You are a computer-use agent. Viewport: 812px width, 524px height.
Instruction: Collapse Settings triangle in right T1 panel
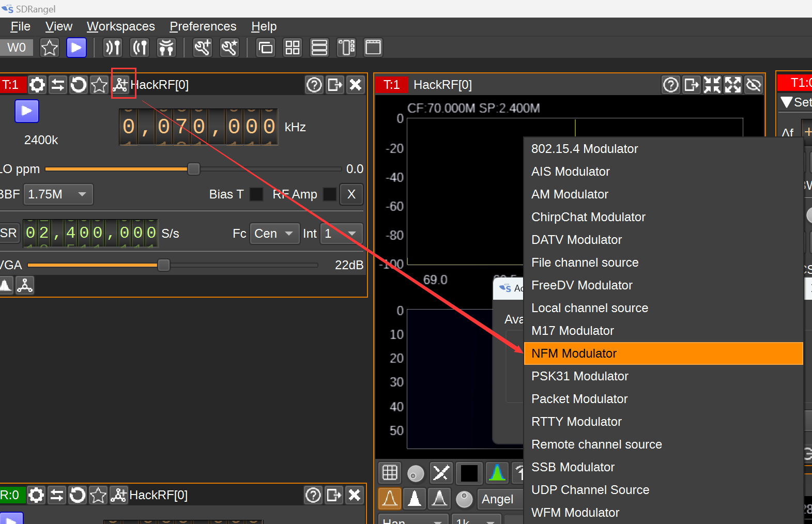click(787, 102)
